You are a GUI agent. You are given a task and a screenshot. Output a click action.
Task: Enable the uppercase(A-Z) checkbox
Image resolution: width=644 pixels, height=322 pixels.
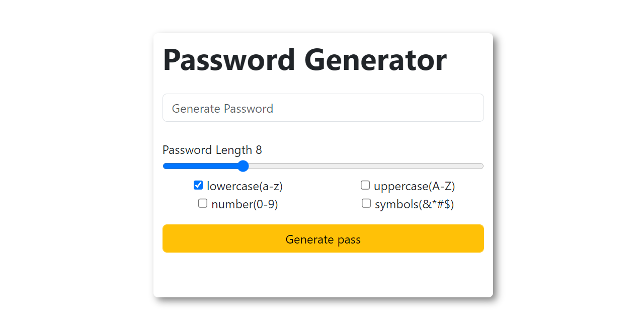[x=365, y=185]
